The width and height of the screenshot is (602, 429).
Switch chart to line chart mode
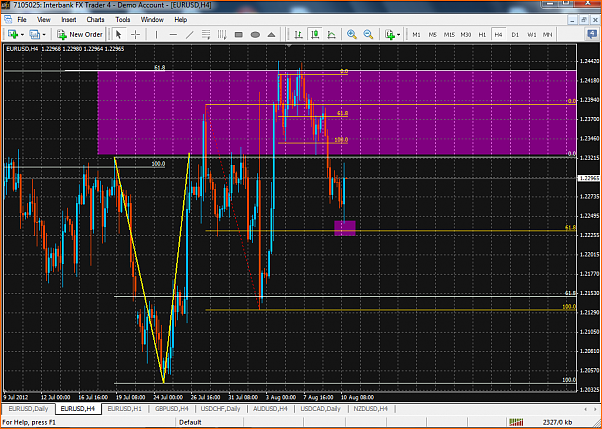coord(331,35)
